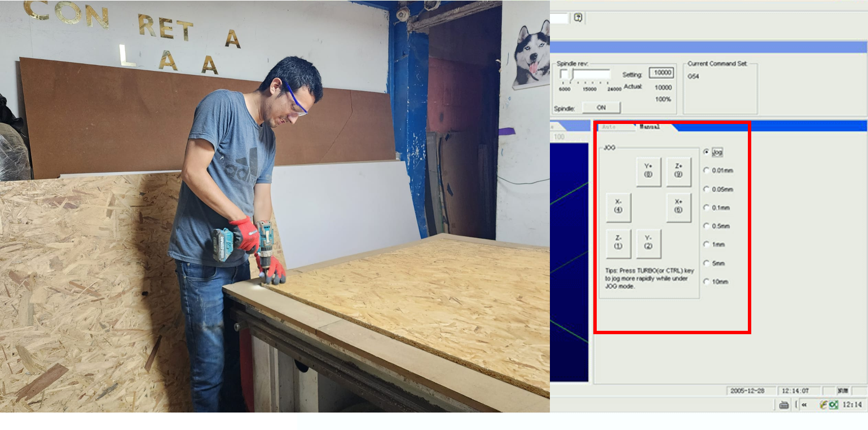Expand hidden tray icons with the chevron
The image size is (868, 430).
(804, 405)
